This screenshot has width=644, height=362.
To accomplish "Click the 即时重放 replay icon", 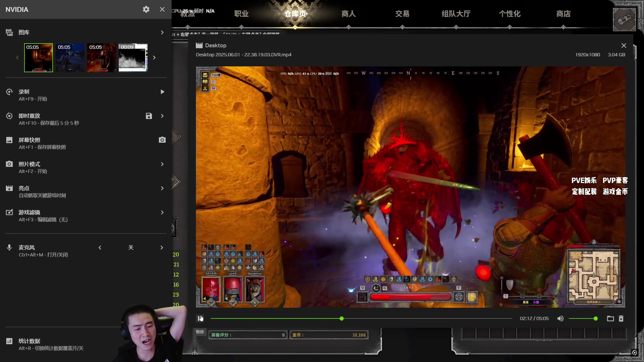I will [x=9, y=116].
